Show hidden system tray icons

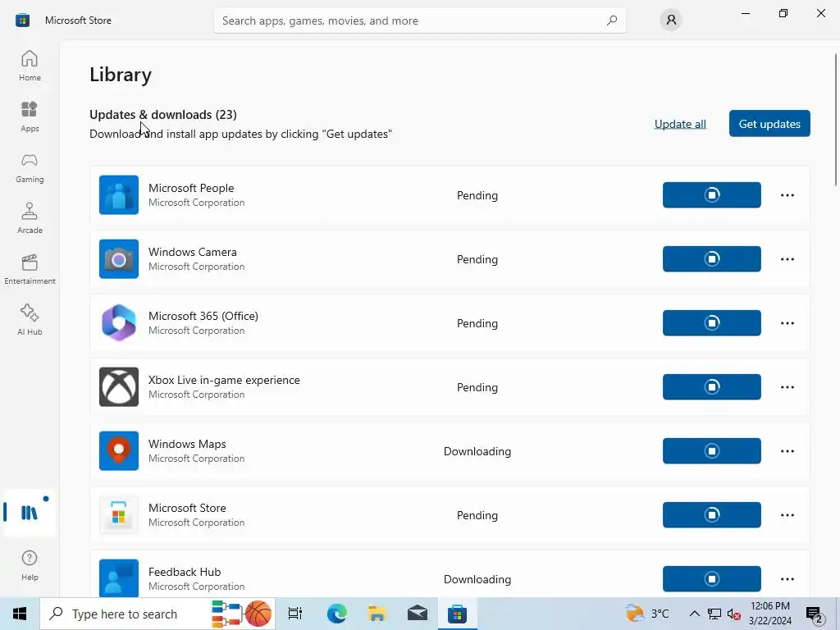click(694, 614)
